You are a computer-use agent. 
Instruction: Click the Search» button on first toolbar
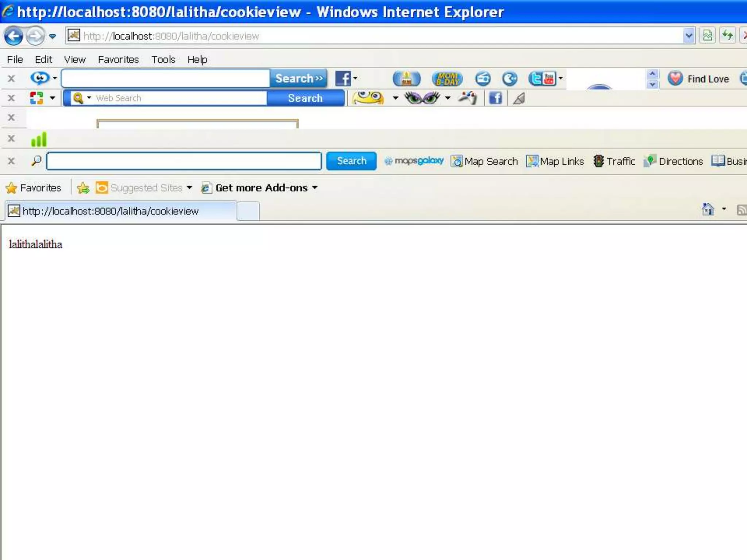[x=299, y=78]
